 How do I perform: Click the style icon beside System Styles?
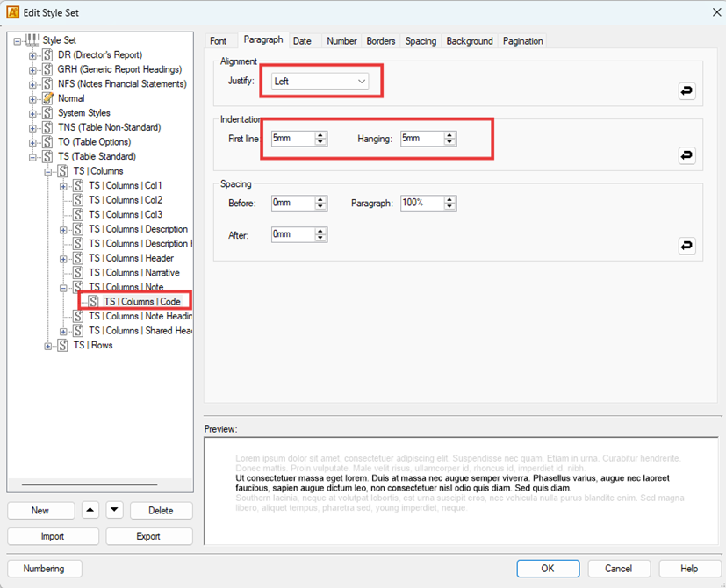[47, 113]
